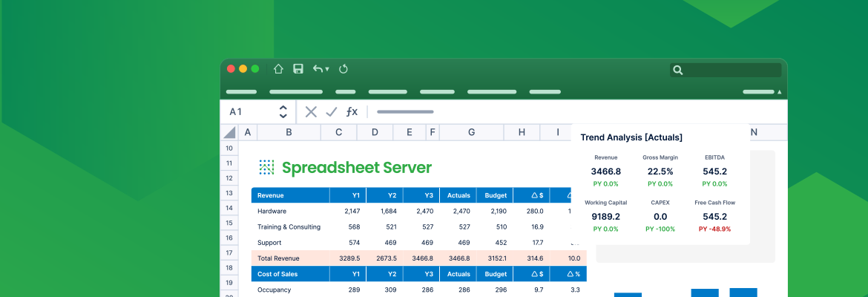Click the formula bar input area

[576, 112]
